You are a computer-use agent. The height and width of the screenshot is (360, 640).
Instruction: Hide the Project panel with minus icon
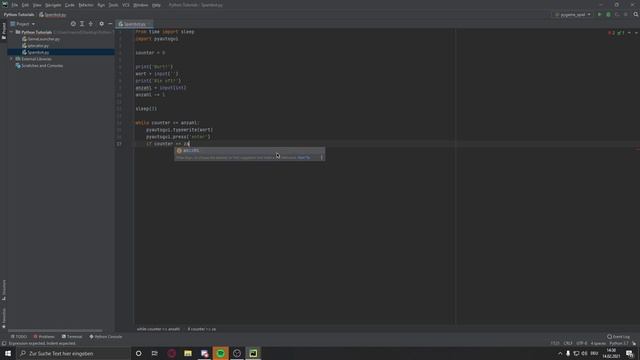coord(110,24)
